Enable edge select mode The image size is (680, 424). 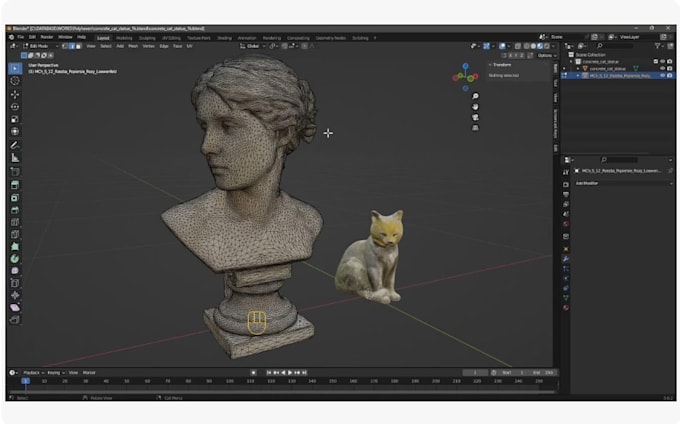pos(72,46)
